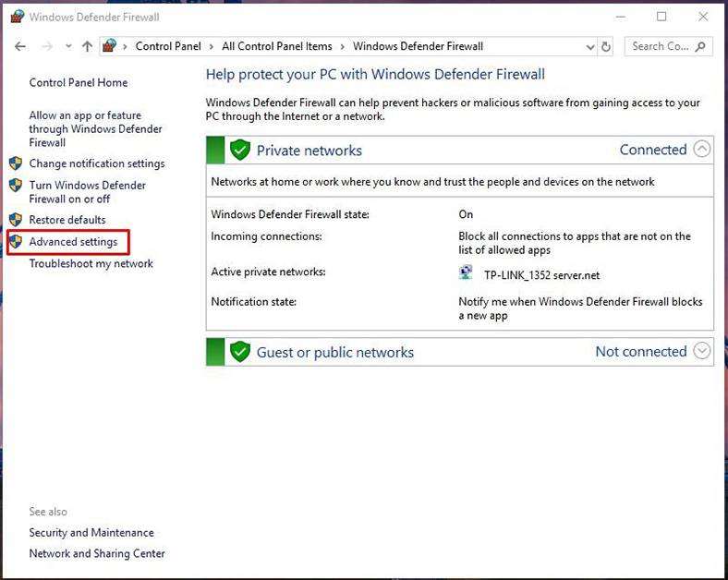Expand the chevron after Control Panel breadcrumb

(x=212, y=47)
